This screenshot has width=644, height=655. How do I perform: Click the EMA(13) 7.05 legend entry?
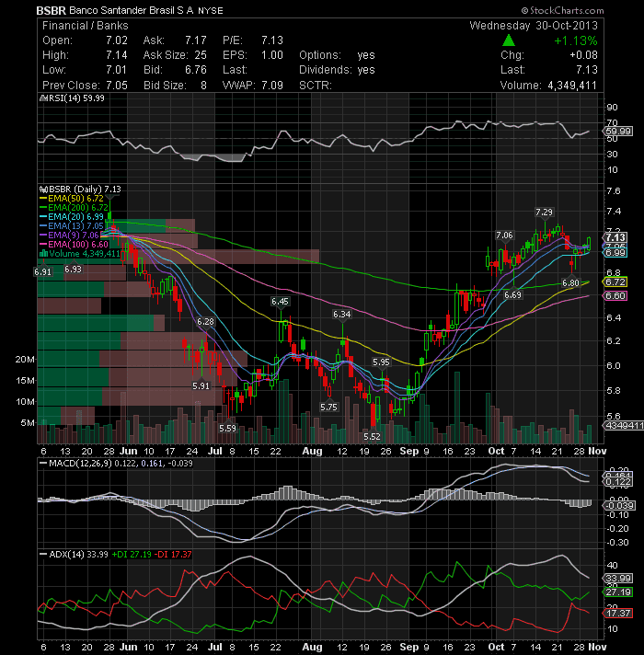72,226
